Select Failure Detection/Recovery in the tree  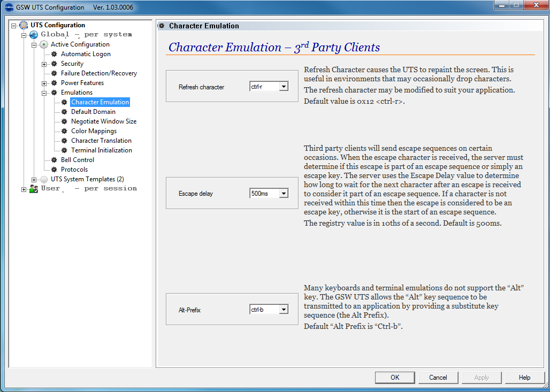pyautogui.click(x=98, y=73)
